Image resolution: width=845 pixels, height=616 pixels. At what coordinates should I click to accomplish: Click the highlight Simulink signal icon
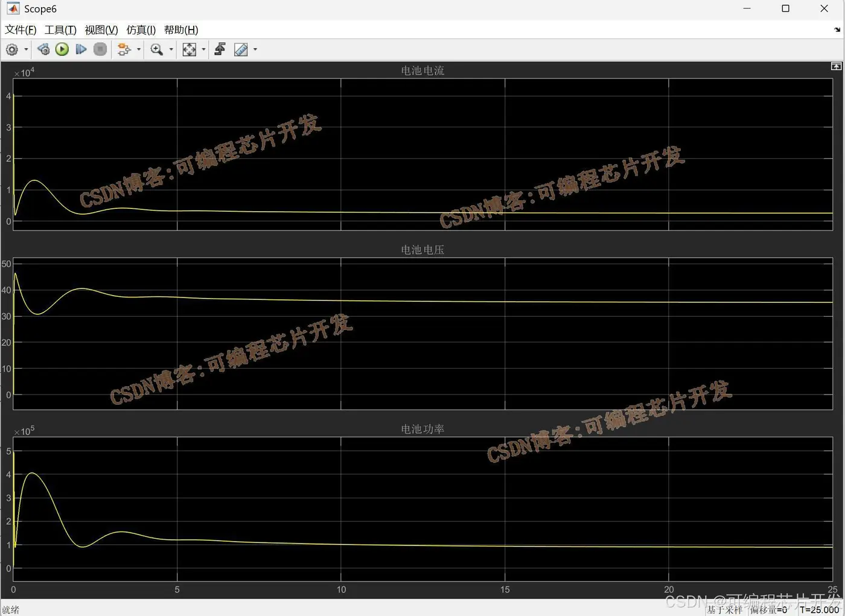(124, 49)
